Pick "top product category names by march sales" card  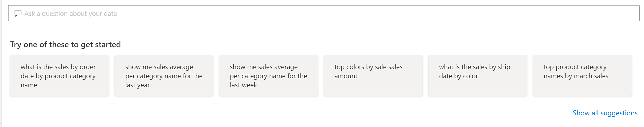coord(582,76)
